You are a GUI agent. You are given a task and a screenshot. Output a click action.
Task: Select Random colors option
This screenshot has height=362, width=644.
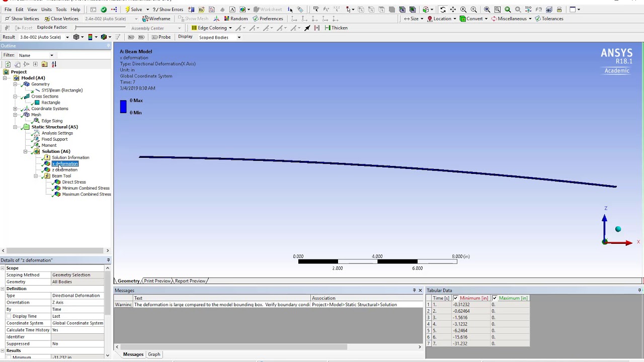[235, 19]
